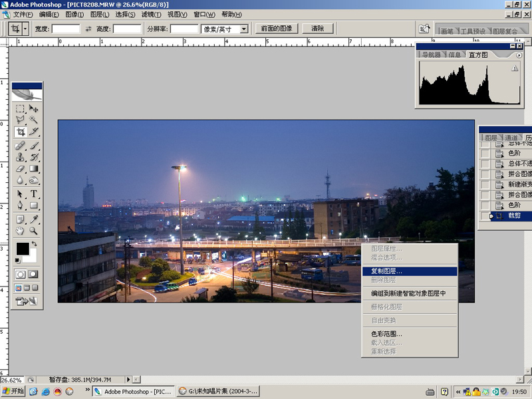Choose 色彩范围... in context menu
The image size is (532, 399).
(x=410, y=334)
